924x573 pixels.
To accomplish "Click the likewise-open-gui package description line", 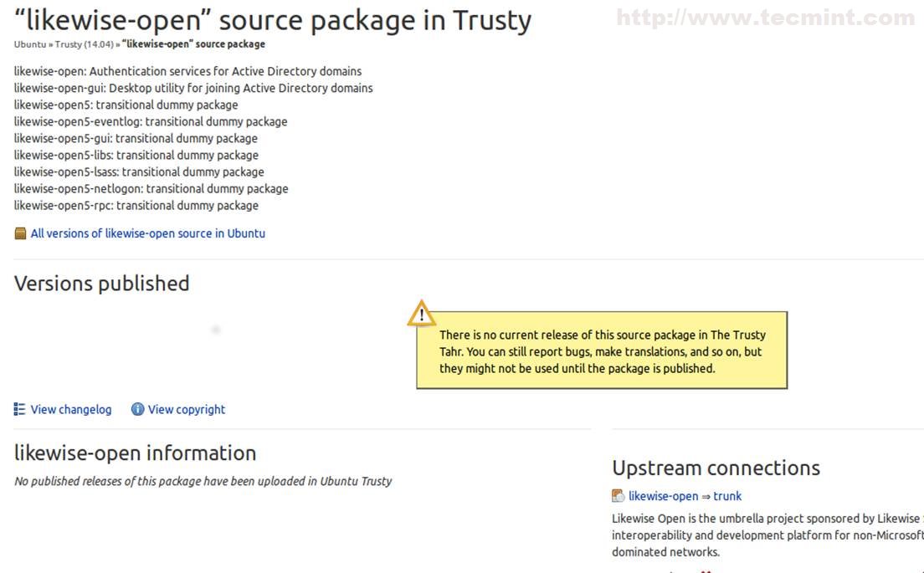I will pyautogui.click(x=193, y=88).
